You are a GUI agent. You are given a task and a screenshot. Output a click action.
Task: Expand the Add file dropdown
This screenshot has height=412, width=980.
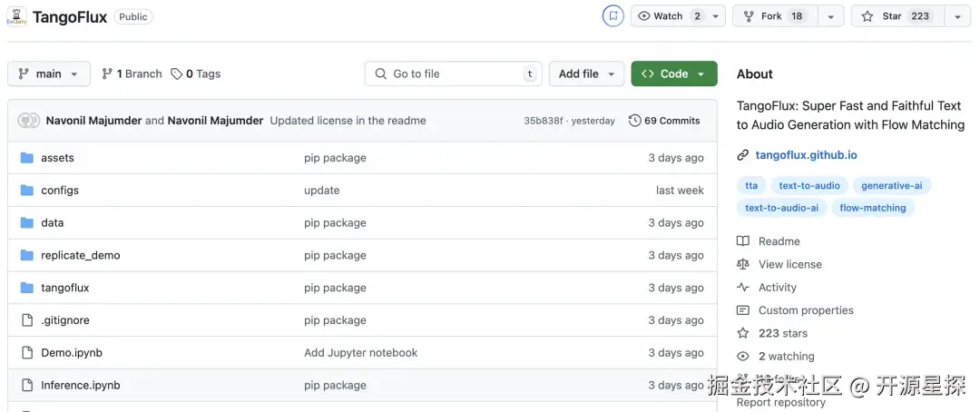coord(586,74)
